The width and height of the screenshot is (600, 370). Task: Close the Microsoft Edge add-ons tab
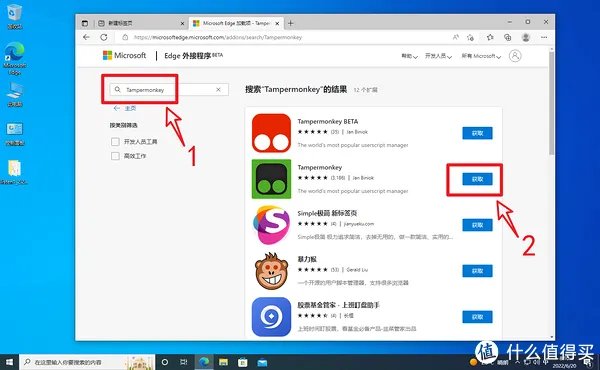tap(277, 23)
